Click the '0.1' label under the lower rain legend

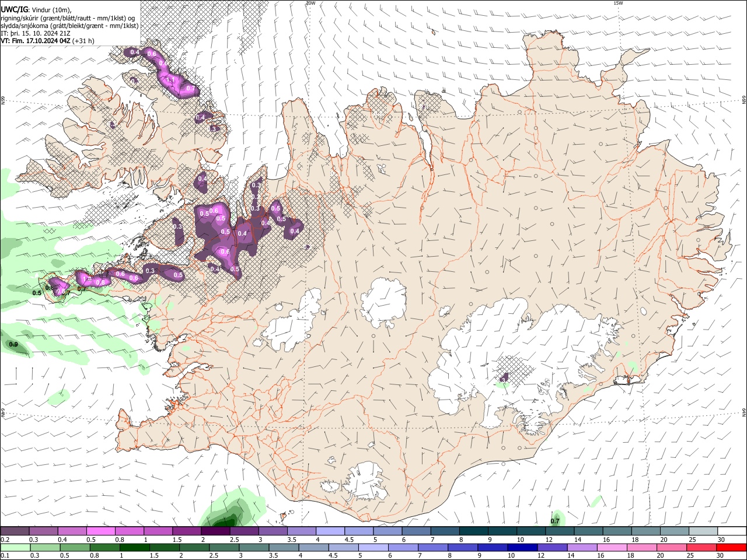[5, 556]
